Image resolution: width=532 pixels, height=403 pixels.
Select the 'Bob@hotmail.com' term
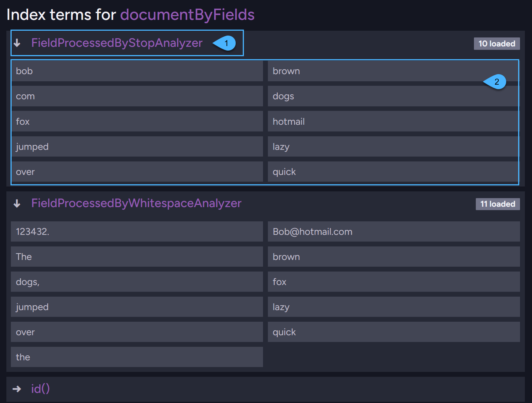point(394,231)
